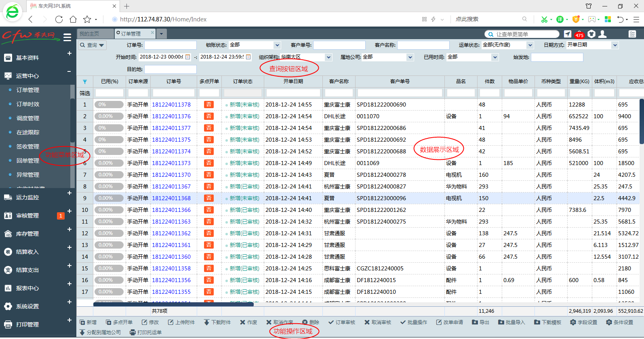Click the 导出 export action
644x339 pixels.
pyautogui.click(x=481, y=322)
